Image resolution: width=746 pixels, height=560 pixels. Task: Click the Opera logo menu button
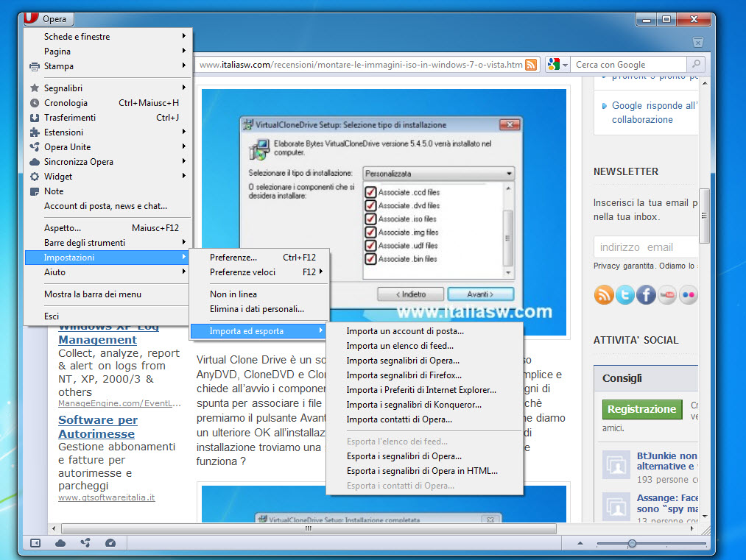[x=48, y=18]
